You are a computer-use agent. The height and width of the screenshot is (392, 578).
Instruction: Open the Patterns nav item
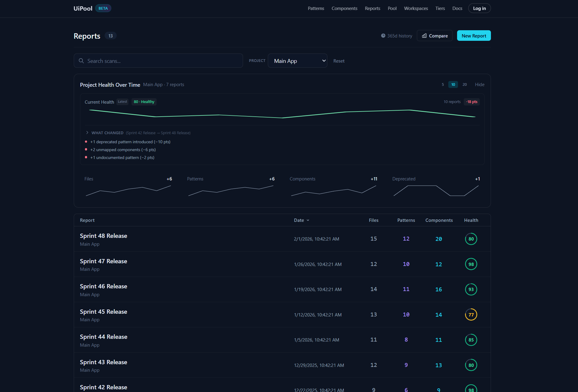[x=316, y=8]
